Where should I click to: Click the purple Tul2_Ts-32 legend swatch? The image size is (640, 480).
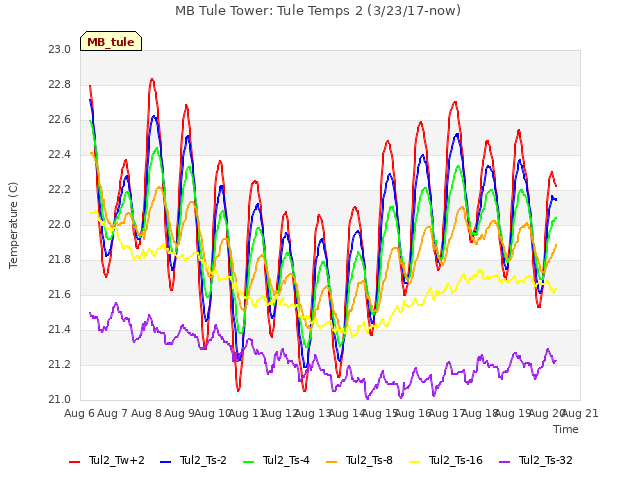tap(505, 462)
